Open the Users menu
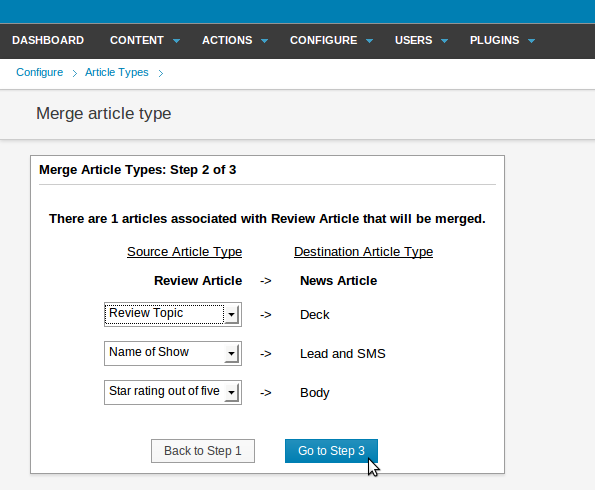This screenshot has height=490, width=595. [414, 40]
